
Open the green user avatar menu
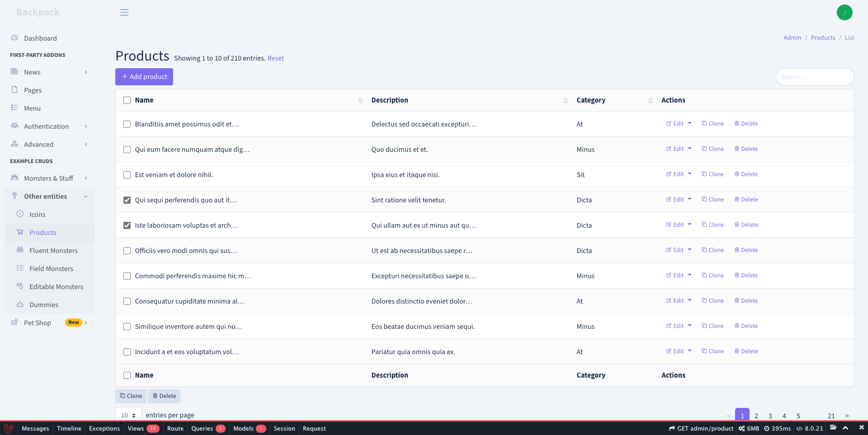pyautogui.click(x=844, y=13)
